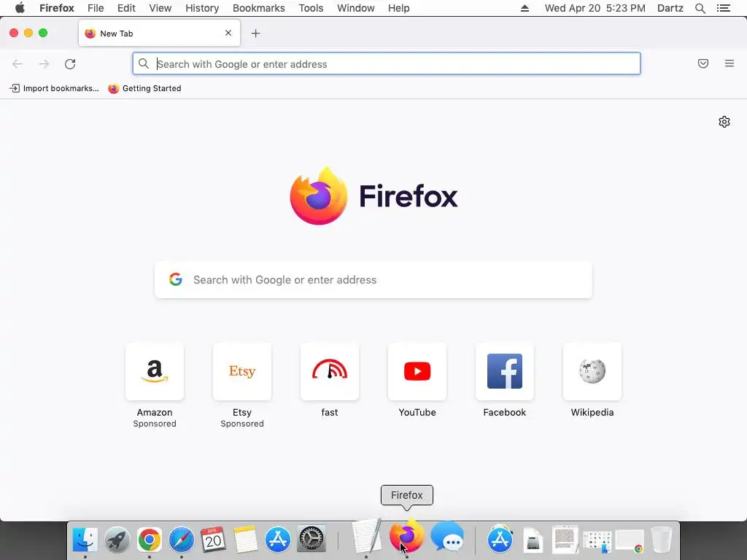Open the Edit menu
The height and width of the screenshot is (560, 747).
point(126,8)
